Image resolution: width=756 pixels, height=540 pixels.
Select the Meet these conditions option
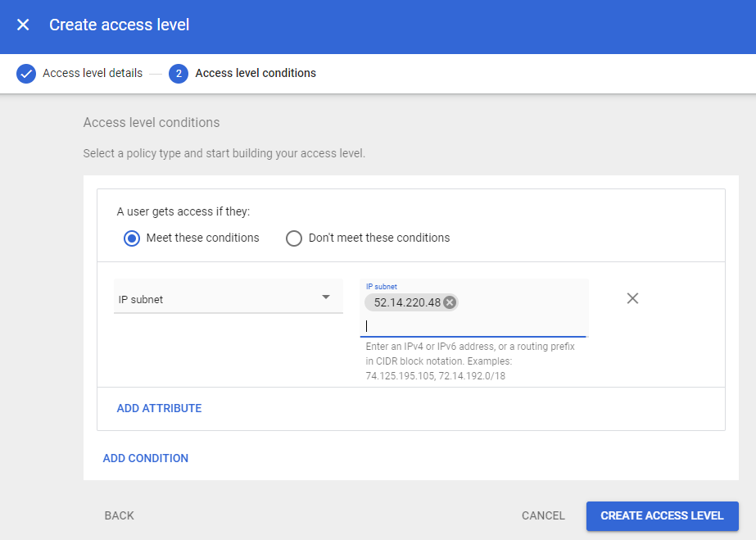tap(131, 238)
